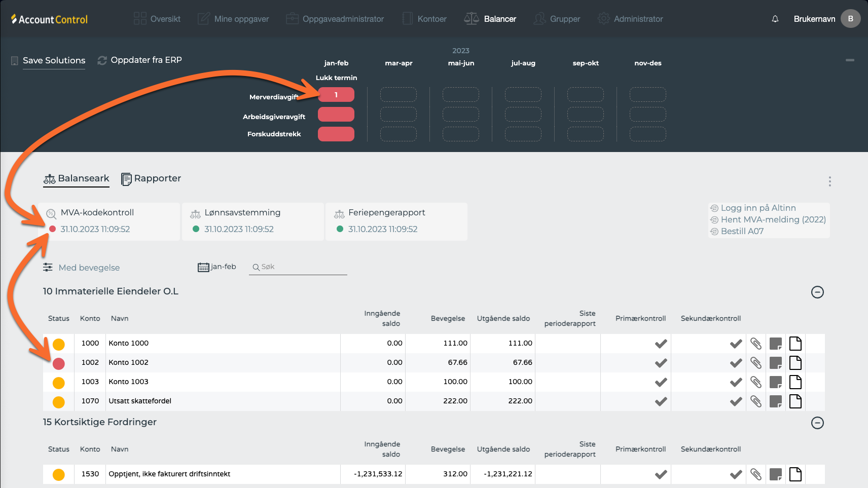Toggle Sekundærkontroll checkmark for Konto 1002
The height and width of the screenshot is (488, 868).
pos(736,363)
